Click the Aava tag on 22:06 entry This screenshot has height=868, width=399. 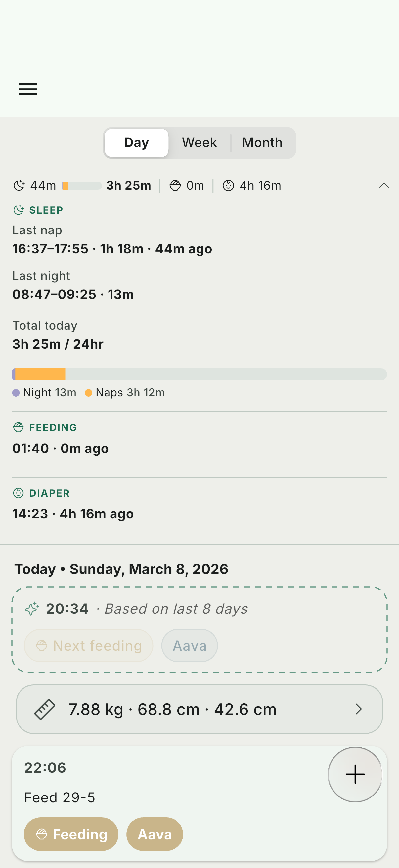point(155,834)
